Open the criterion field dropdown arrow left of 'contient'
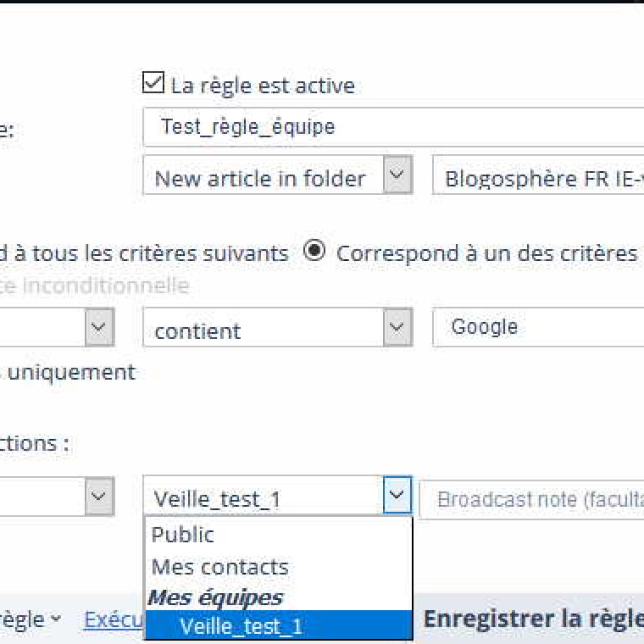Screen dimensions: 644x644 pyautogui.click(x=99, y=327)
